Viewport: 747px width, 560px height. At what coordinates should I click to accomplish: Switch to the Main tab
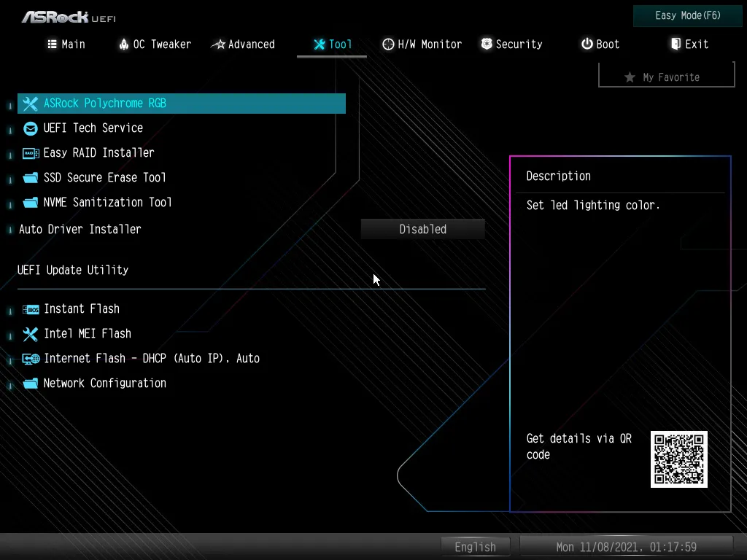pyautogui.click(x=66, y=44)
